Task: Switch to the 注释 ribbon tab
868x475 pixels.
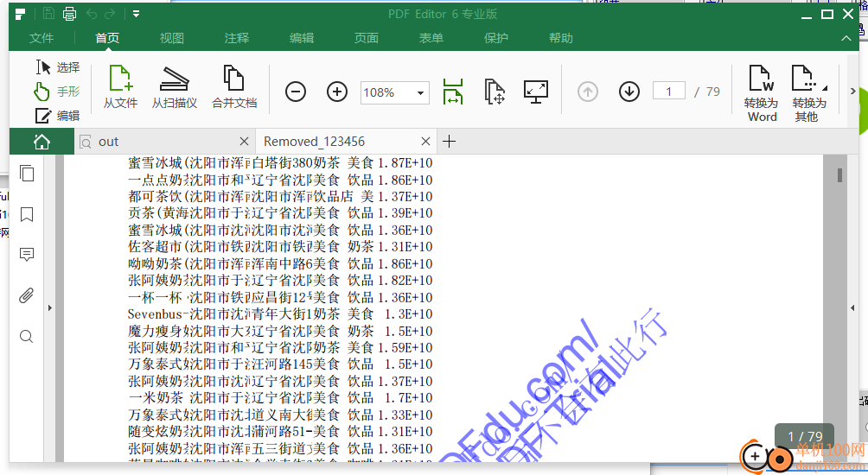Action: tap(237, 38)
